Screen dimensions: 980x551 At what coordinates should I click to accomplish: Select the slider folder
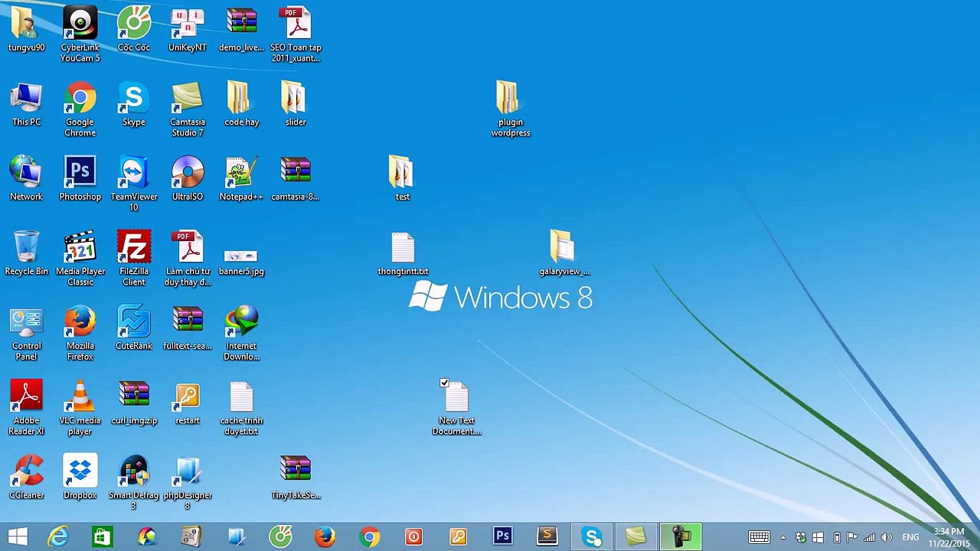pyautogui.click(x=295, y=105)
